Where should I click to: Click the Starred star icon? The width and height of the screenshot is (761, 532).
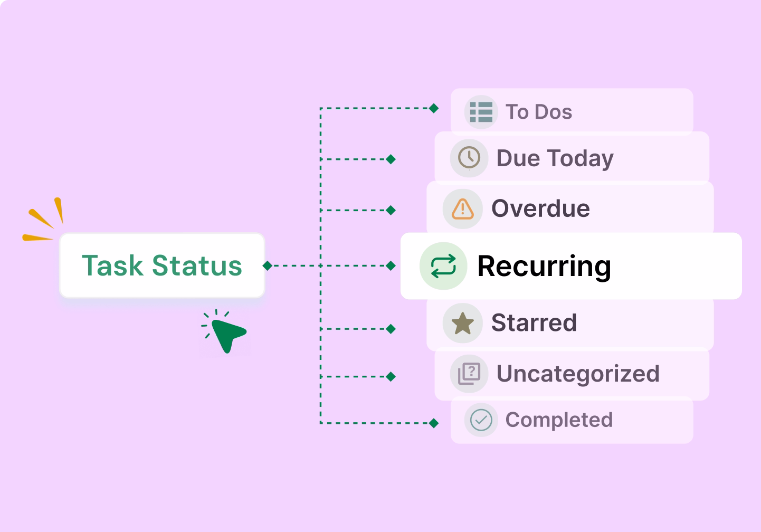pyautogui.click(x=463, y=323)
